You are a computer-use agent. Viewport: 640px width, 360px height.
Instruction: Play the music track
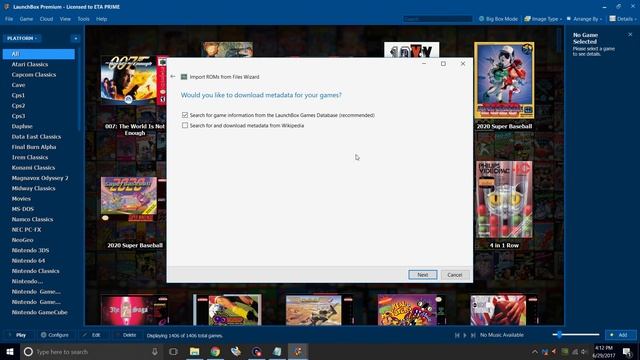tap(465, 335)
